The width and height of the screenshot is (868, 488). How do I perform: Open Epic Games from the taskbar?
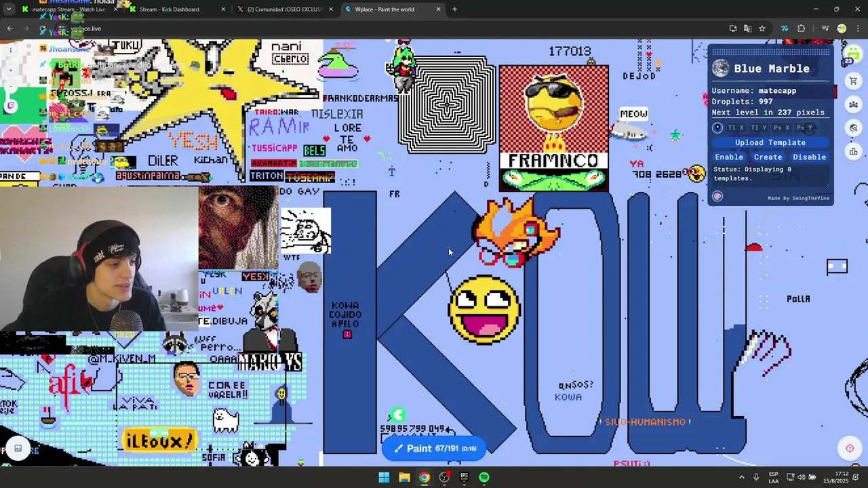pyautogui.click(x=464, y=477)
